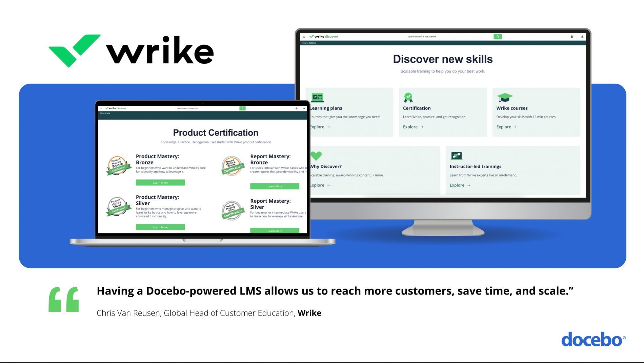This screenshot has width=644, height=363.
Task: Click the Instructor-led trainings presentation icon
Action: pos(456,156)
